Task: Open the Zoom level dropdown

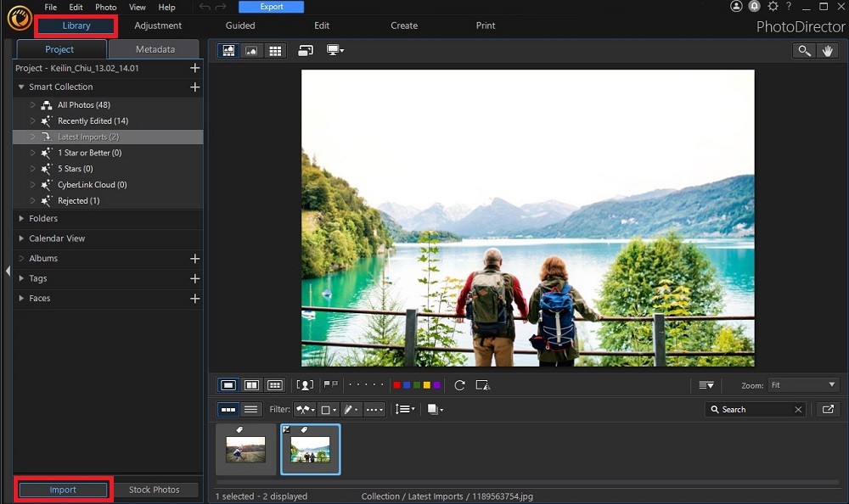Action: coord(801,384)
